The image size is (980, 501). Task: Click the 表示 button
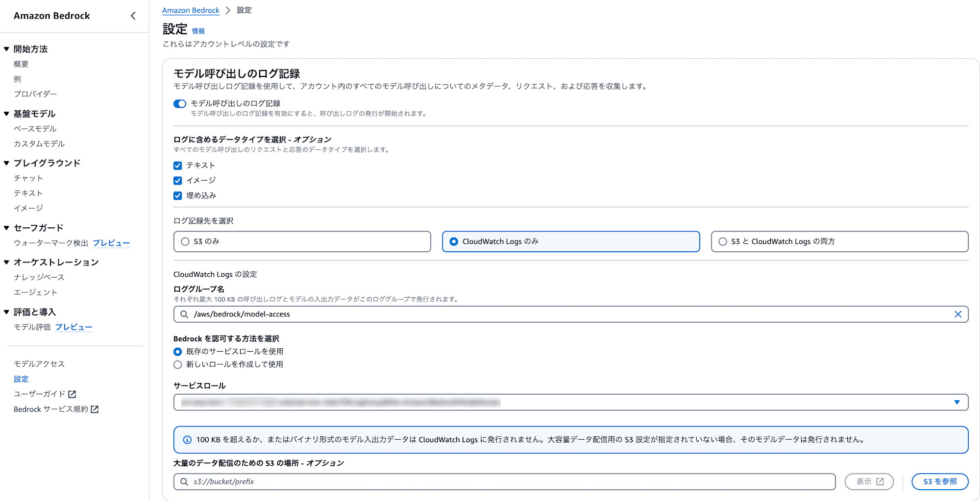tap(869, 482)
